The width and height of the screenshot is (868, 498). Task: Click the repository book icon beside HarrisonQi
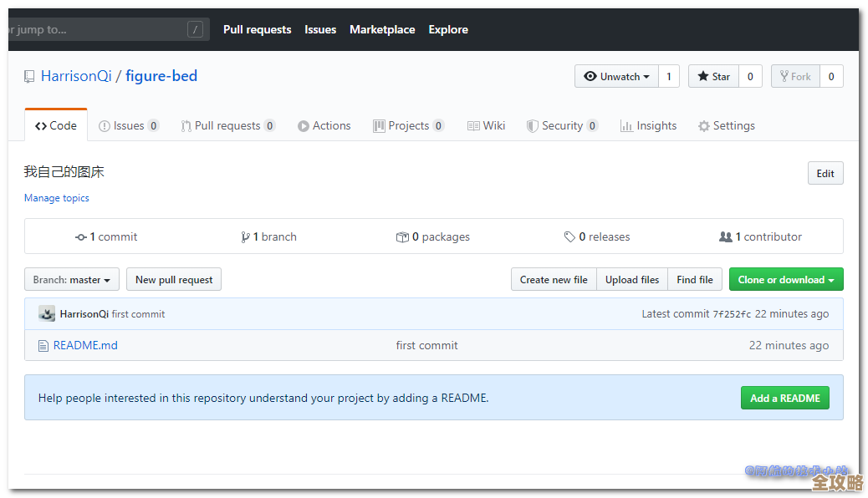[x=29, y=77]
